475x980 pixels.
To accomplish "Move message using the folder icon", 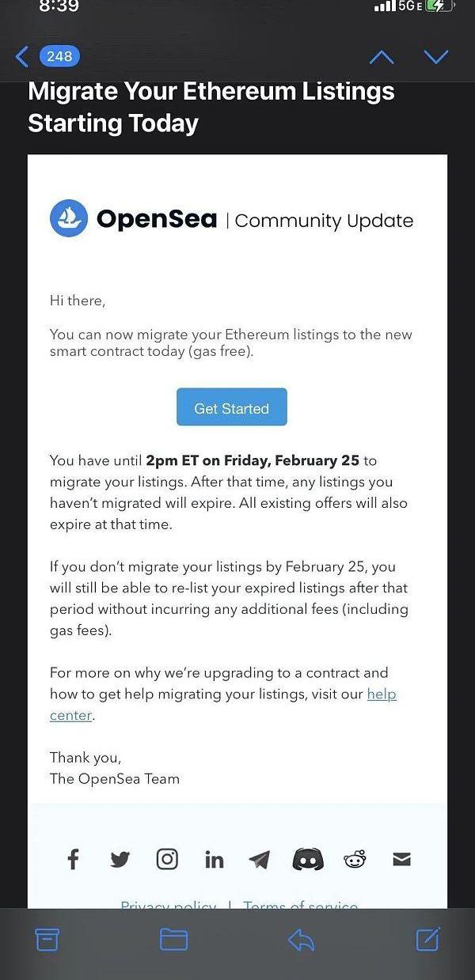I will [174, 939].
